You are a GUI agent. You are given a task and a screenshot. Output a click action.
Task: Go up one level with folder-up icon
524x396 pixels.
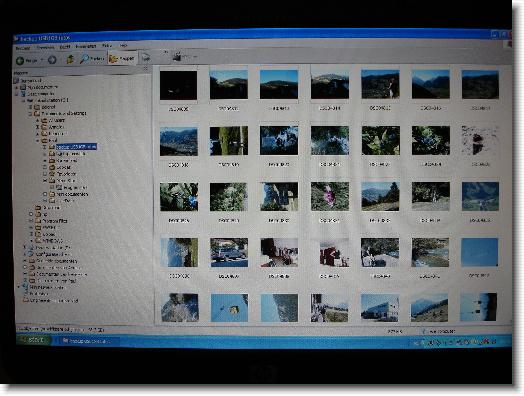[70, 59]
